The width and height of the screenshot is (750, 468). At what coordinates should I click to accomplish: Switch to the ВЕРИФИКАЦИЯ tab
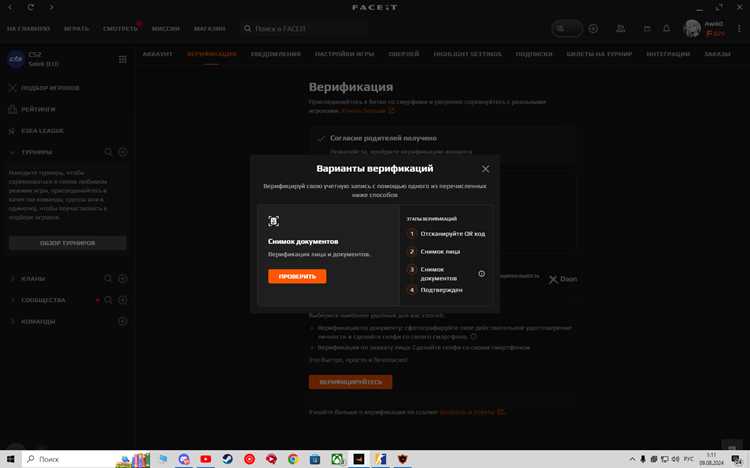click(x=211, y=54)
